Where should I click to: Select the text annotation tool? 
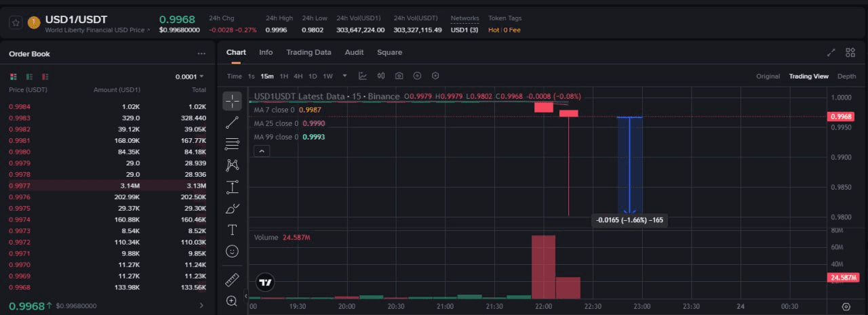tap(232, 230)
